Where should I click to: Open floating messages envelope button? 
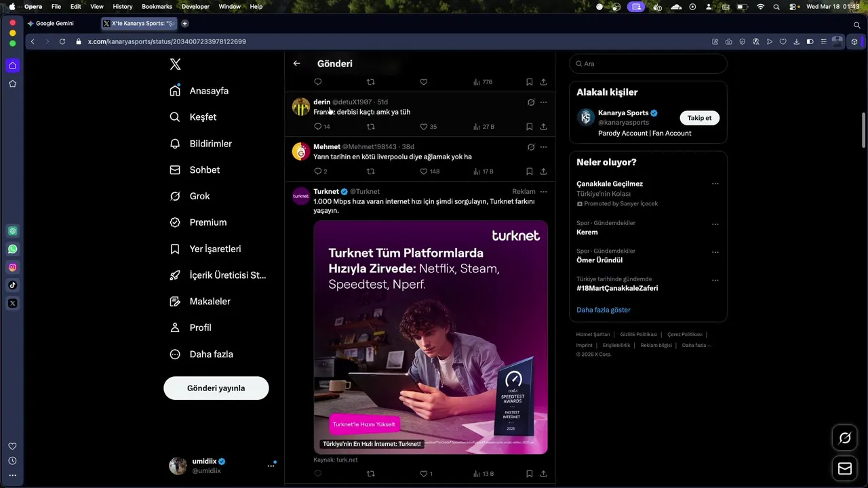[x=845, y=468]
